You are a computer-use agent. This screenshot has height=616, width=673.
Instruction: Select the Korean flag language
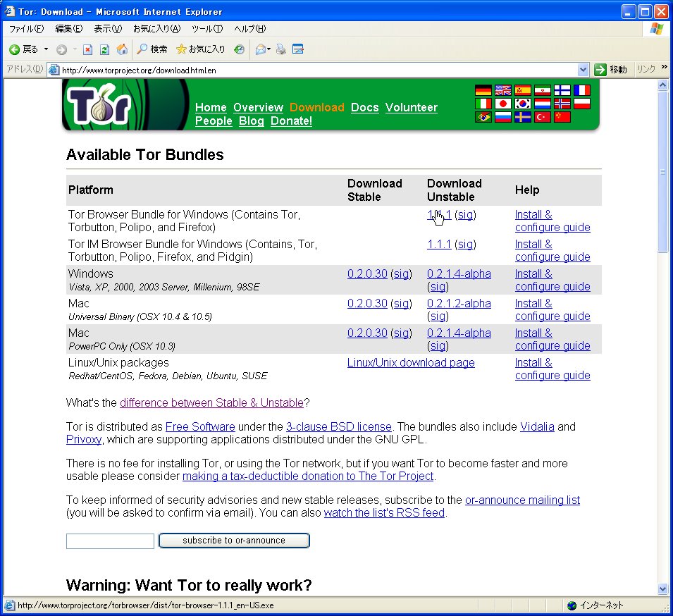pos(523,104)
